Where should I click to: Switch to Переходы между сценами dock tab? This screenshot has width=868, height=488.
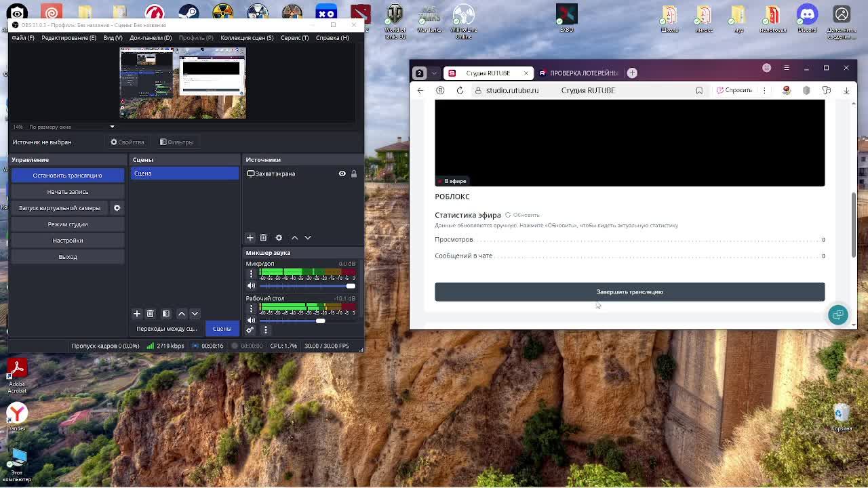(166, 329)
